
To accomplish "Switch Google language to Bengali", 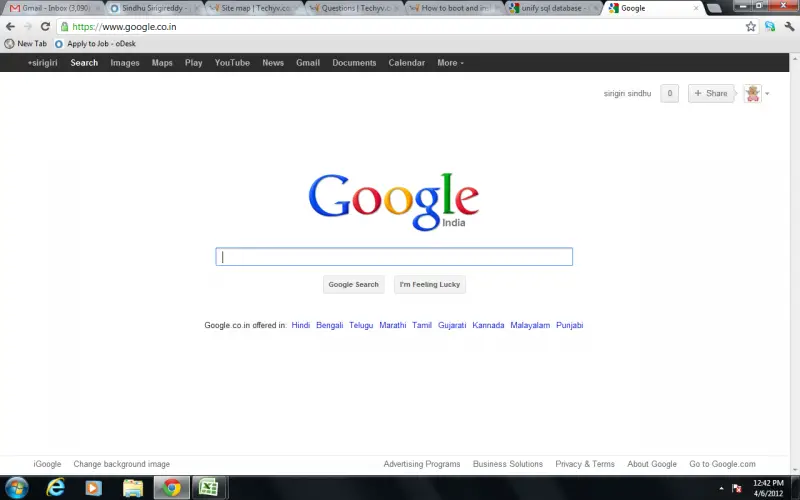I will tap(330, 325).
